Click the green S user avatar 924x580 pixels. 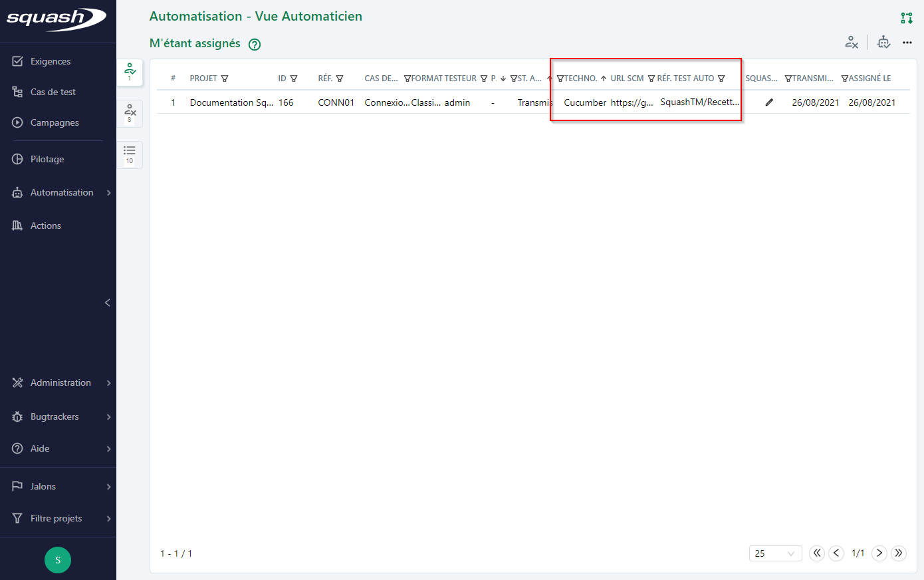pos(57,560)
